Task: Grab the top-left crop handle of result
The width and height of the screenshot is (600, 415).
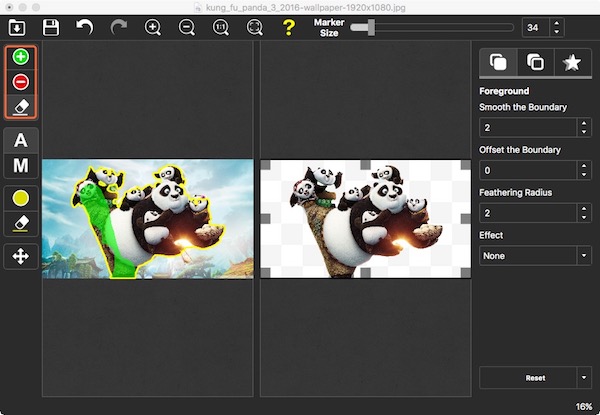Action: [265, 165]
